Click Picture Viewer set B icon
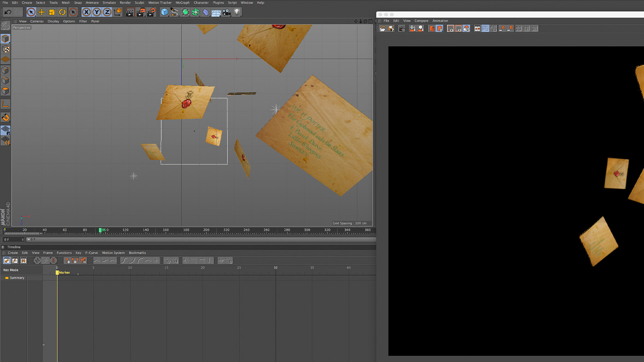644x362 pixels. click(x=510, y=28)
